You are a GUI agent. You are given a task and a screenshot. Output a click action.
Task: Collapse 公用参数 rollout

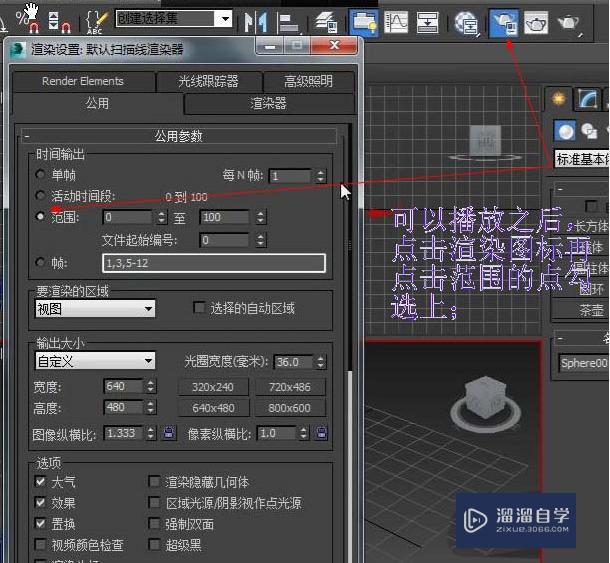tap(178, 136)
